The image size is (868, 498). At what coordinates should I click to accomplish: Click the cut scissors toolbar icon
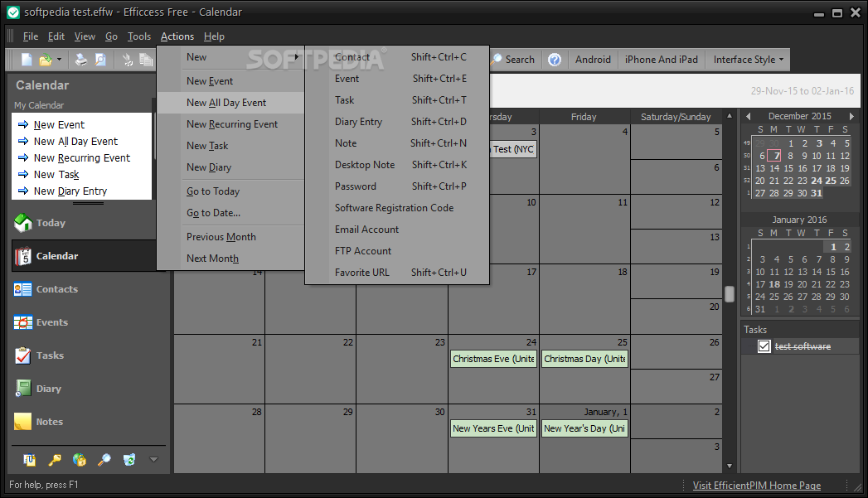click(128, 60)
